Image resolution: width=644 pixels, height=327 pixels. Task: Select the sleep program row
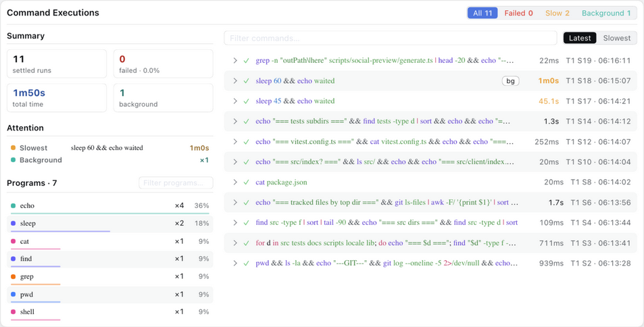110,224
